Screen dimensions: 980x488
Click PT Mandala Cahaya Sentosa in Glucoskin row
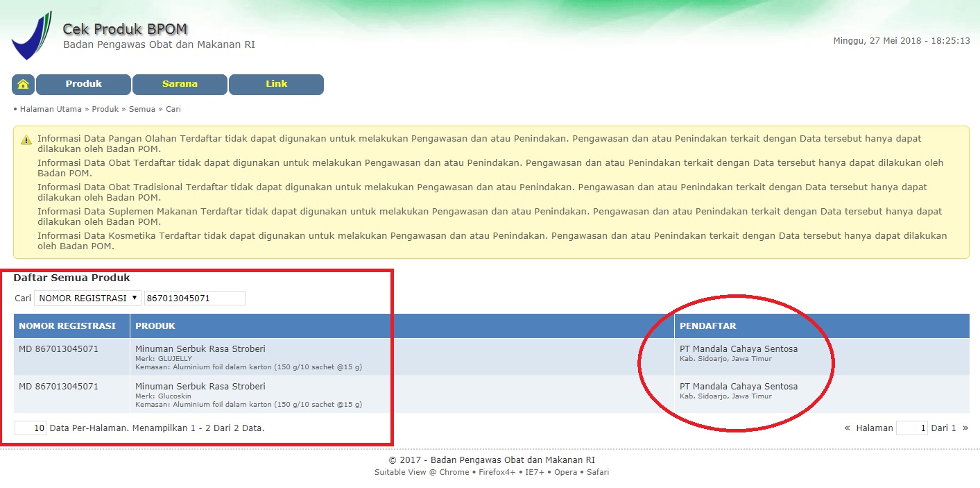tap(739, 386)
